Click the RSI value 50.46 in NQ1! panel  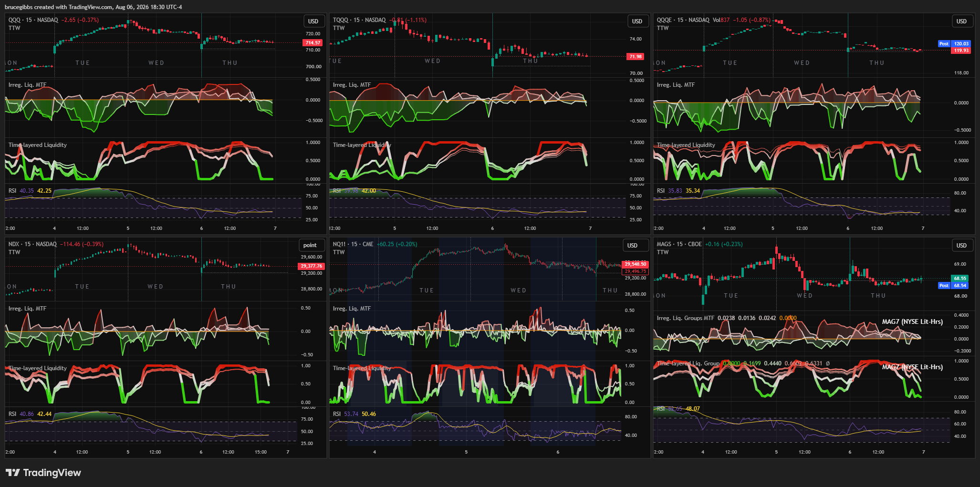[x=369, y=414]
